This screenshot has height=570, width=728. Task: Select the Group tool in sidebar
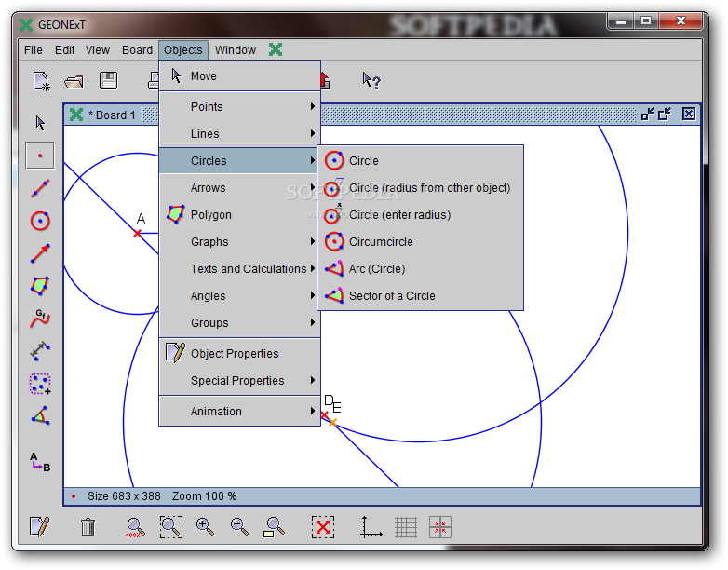[x=40, y=384]
